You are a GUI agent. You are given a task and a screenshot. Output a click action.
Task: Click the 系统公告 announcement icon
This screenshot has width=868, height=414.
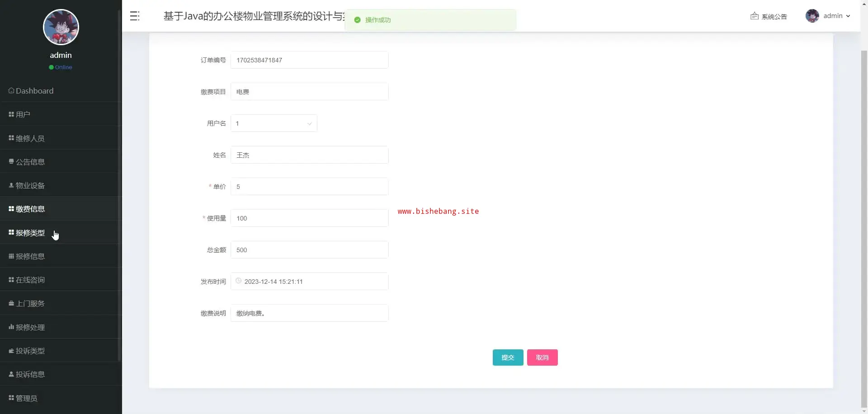(x=755, y=16)
